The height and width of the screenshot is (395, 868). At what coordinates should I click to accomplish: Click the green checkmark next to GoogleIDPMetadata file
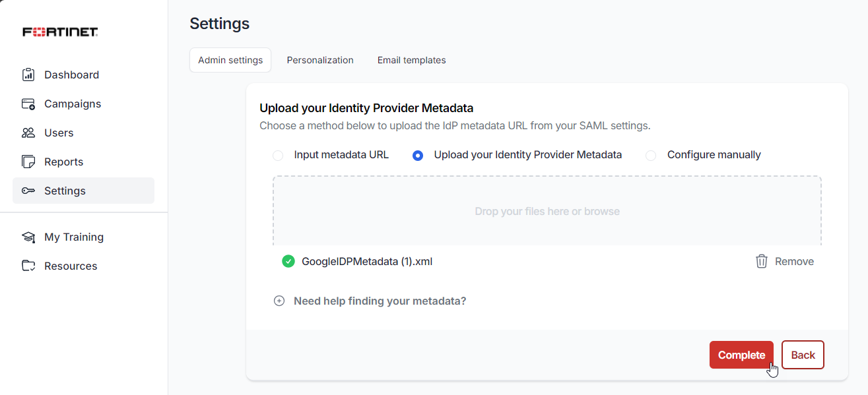[288, 261]
